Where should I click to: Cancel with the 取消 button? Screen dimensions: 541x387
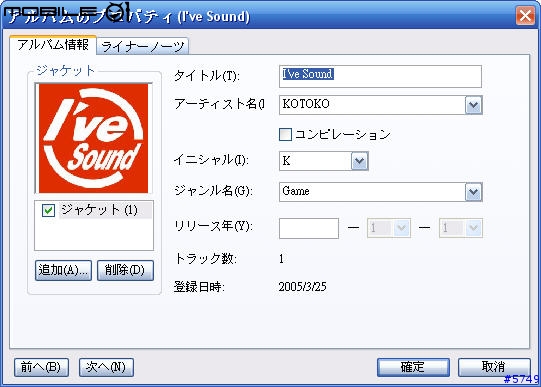pyautogui.click(x=494, y=367)
